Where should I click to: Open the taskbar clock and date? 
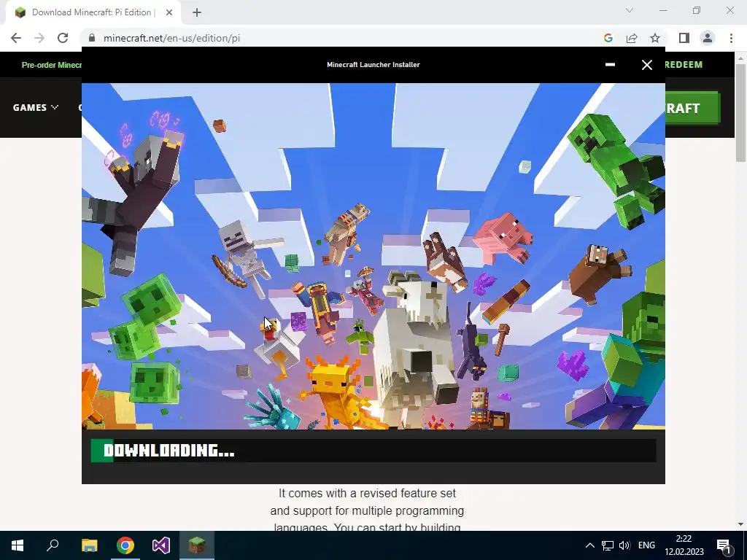pyautogui.click(x=684, y=545)
